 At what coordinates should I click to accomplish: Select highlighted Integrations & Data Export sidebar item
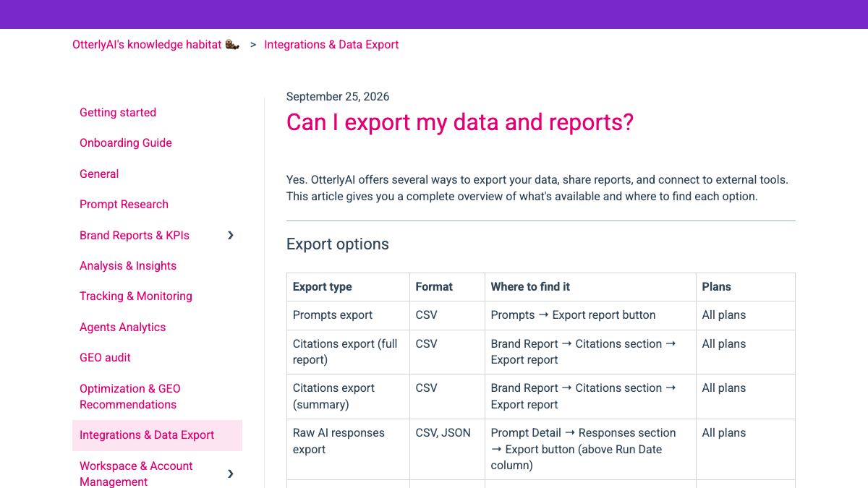coord(157,435)
